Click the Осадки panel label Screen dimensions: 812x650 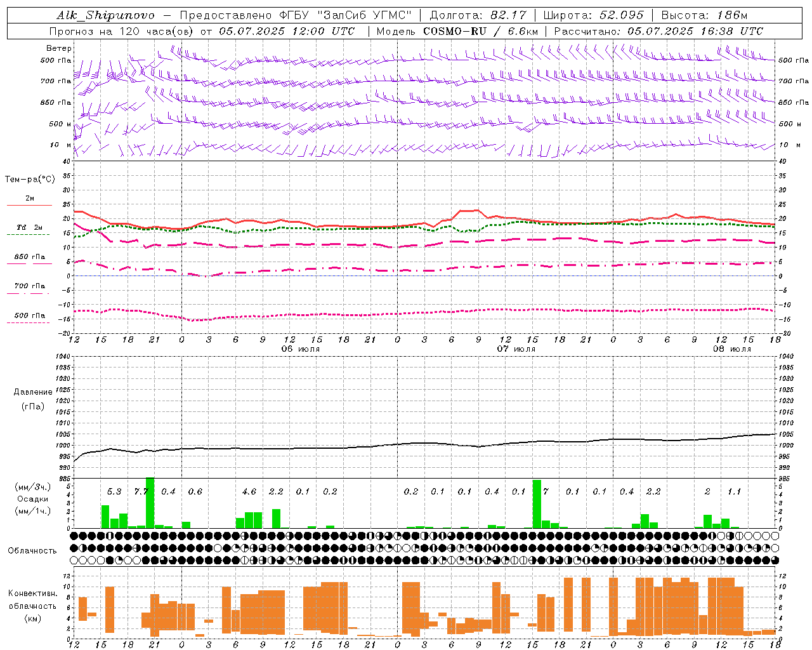point(33,500)
